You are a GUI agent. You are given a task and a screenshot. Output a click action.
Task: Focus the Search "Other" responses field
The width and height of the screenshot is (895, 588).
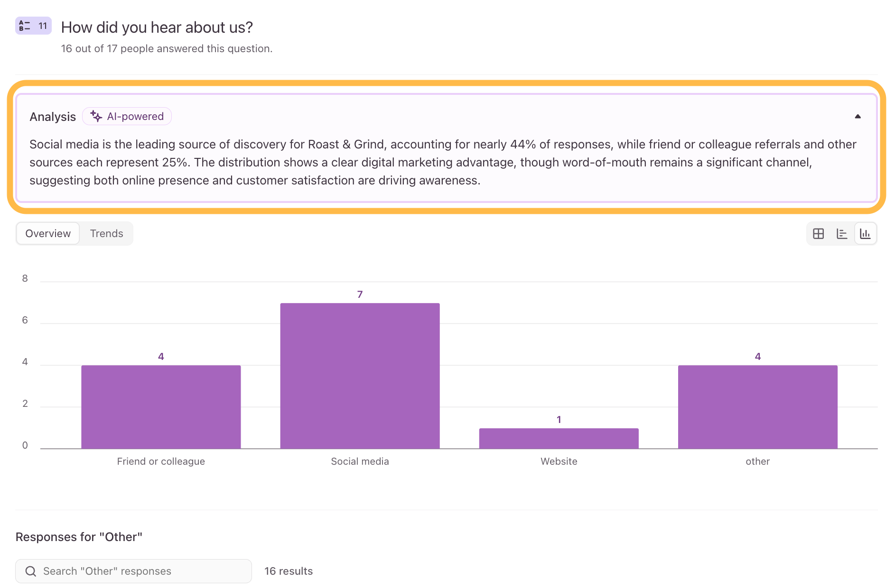[133, 571]
